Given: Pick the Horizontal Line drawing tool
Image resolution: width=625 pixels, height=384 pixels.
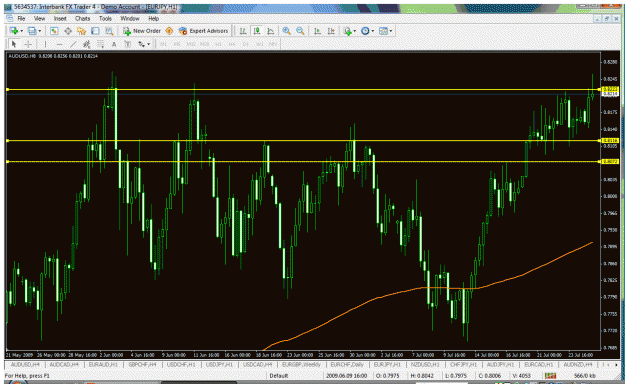Looking at the screenshot, I should (59, 44).
